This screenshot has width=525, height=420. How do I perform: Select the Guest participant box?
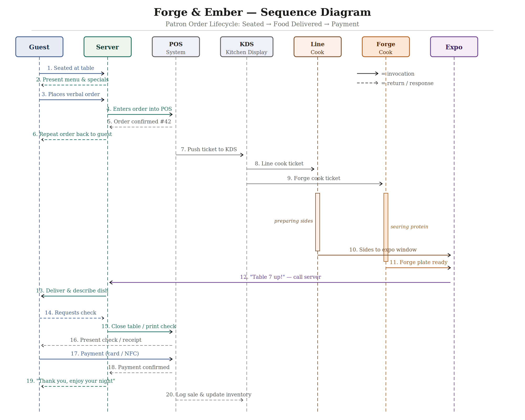[39, 47]
